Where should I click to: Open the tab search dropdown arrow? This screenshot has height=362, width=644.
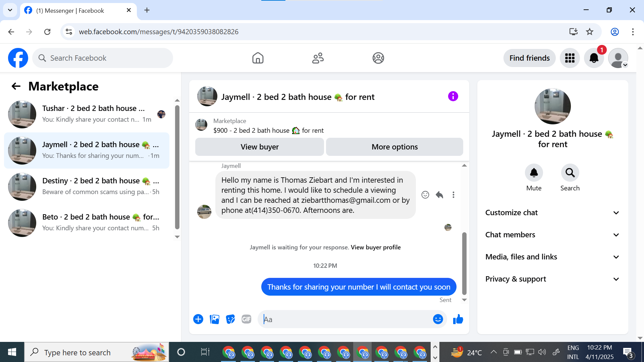[x=10, y=10]
